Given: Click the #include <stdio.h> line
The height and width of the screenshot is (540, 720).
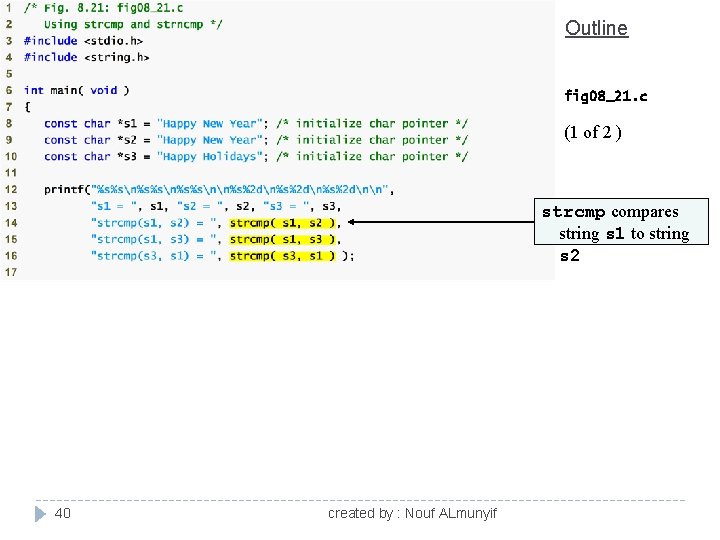Looking at the screenshot, I should click(x=84, y=41).
